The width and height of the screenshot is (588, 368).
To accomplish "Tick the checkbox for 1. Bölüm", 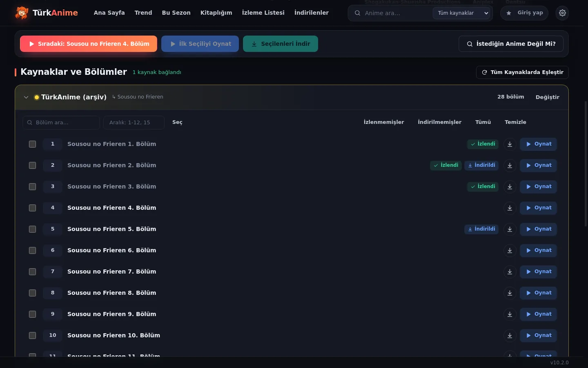I will [33, 144].
